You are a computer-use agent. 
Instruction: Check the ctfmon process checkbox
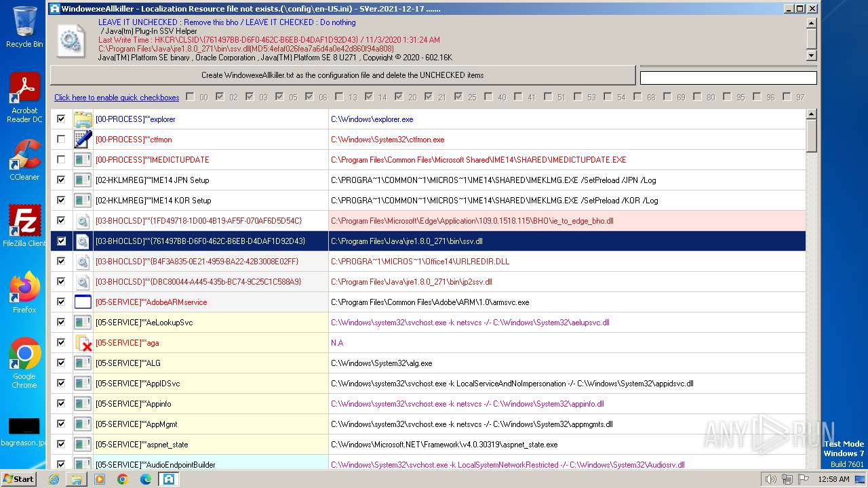tap(61, 139)
